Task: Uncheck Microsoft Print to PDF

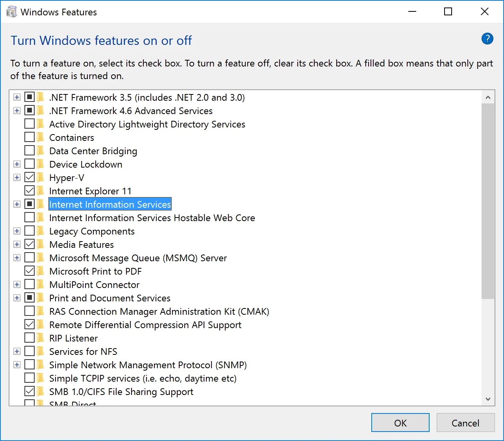Action: click(30, 271)
